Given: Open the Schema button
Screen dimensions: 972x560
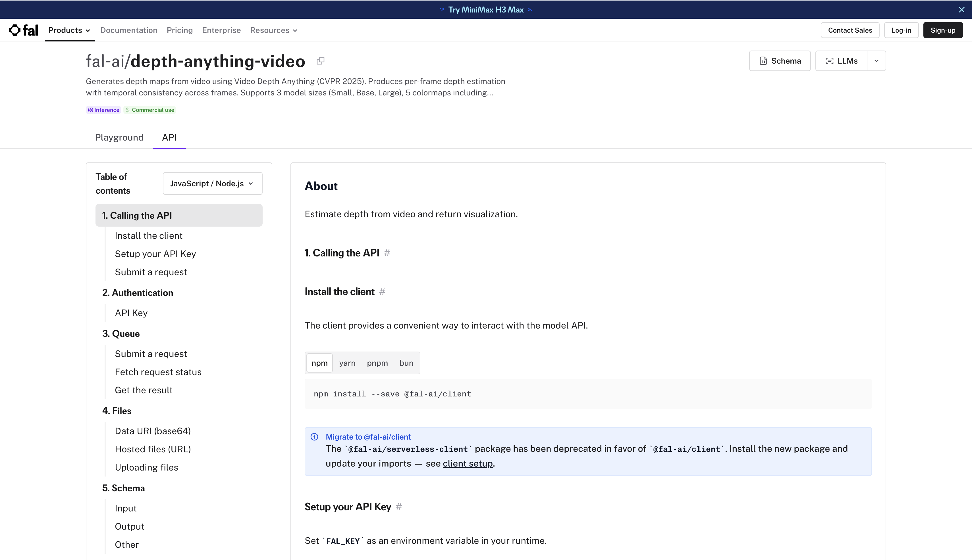Looking at the screenshot, I should coord(780,61).
